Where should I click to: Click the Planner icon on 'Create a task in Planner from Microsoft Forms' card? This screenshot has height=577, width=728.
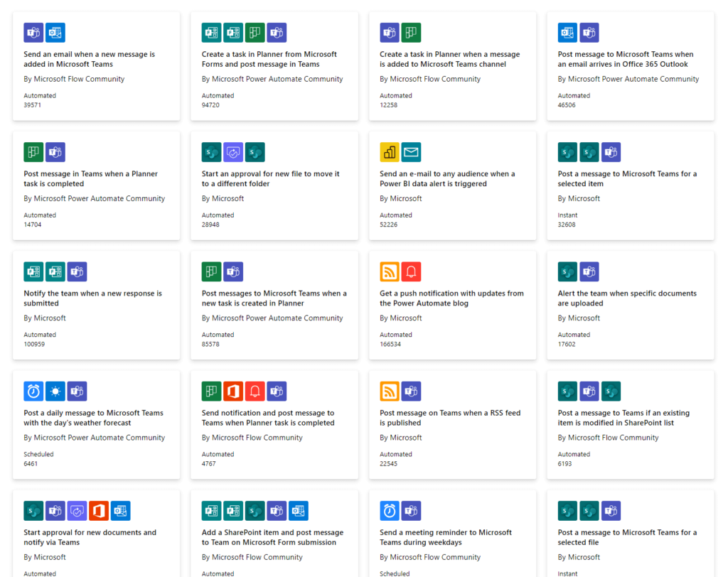tap(255, 33)
